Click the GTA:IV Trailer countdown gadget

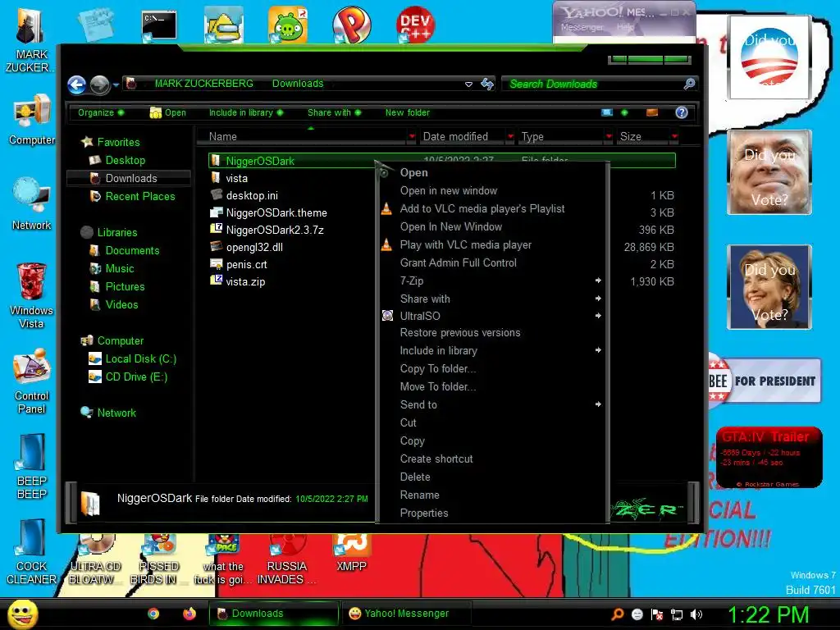[x=769, y=457]
